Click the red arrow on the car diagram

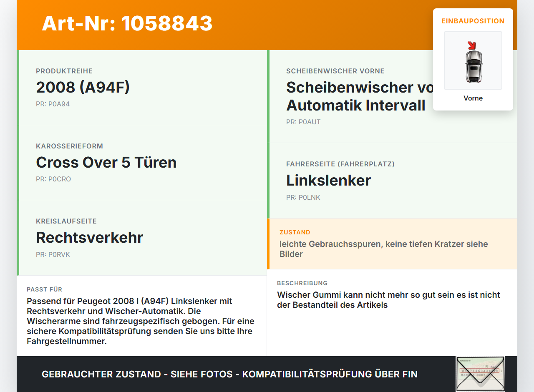[x=471, y=45]
